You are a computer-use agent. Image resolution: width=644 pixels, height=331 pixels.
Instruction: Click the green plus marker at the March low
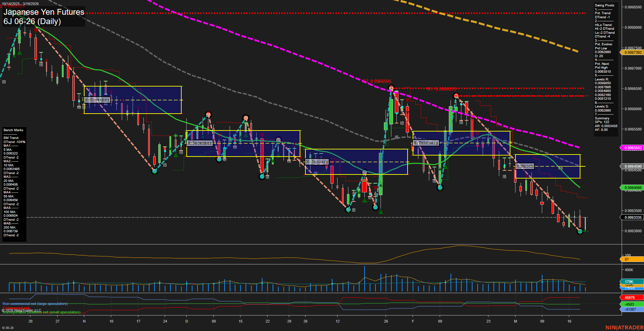coord(580,232)
